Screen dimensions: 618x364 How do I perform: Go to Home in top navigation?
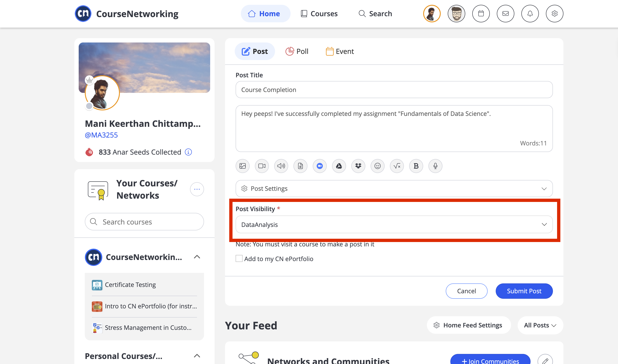265,14
